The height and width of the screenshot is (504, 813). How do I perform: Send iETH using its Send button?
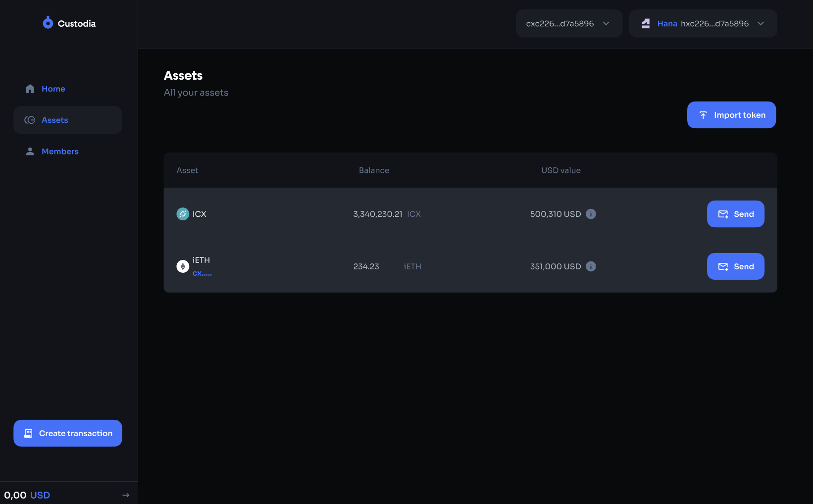tap(735, 266)
